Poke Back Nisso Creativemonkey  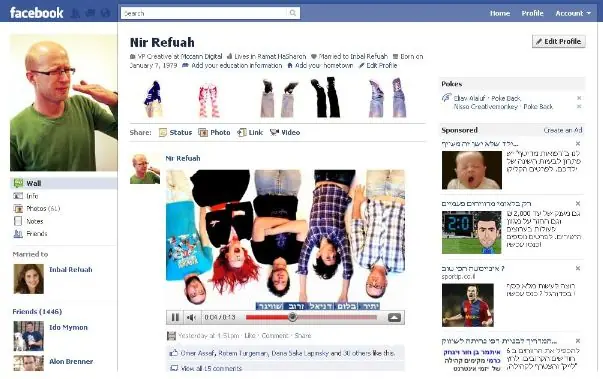point(538,106)
